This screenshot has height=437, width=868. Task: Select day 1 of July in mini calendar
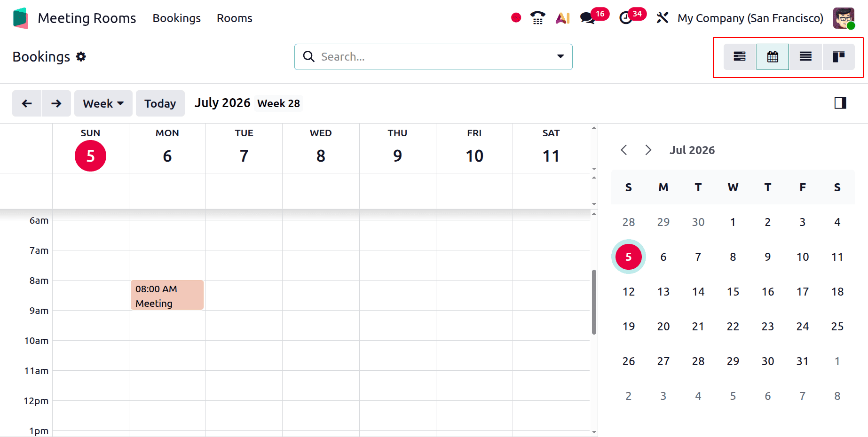pos(733,222)
